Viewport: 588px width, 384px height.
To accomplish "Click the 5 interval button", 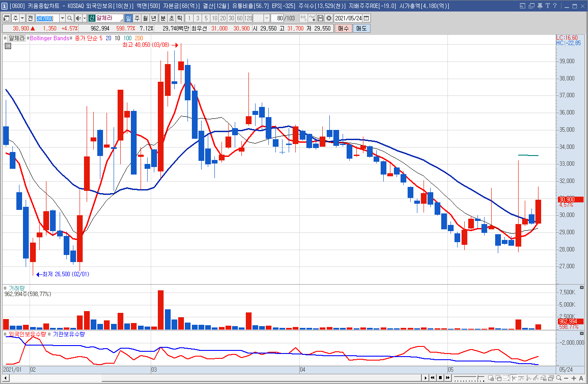I will click(206, 18).
